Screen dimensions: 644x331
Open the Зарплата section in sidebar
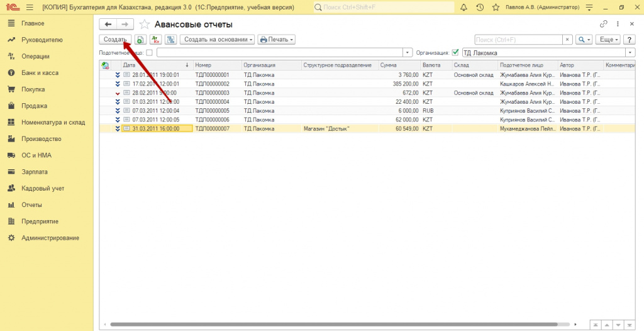point(34,171)
